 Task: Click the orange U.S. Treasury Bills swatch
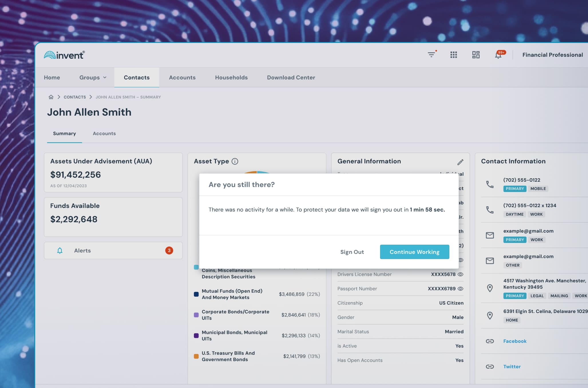pos(196,356)
